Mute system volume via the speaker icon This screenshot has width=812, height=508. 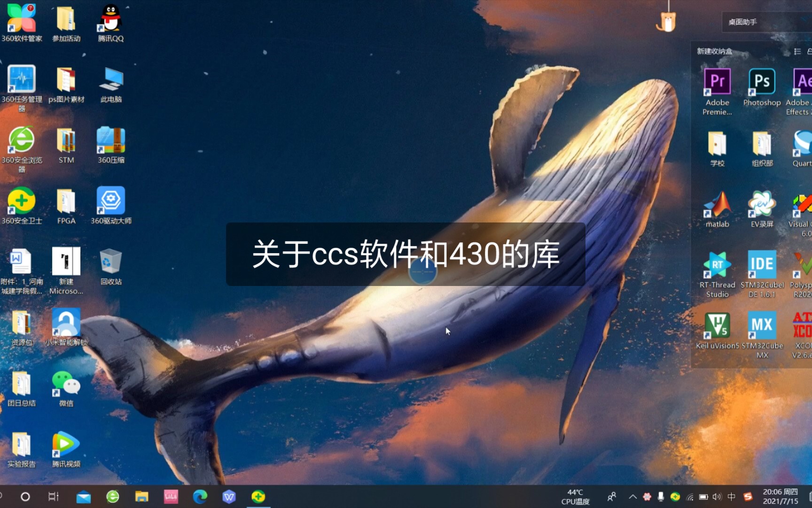717,497
